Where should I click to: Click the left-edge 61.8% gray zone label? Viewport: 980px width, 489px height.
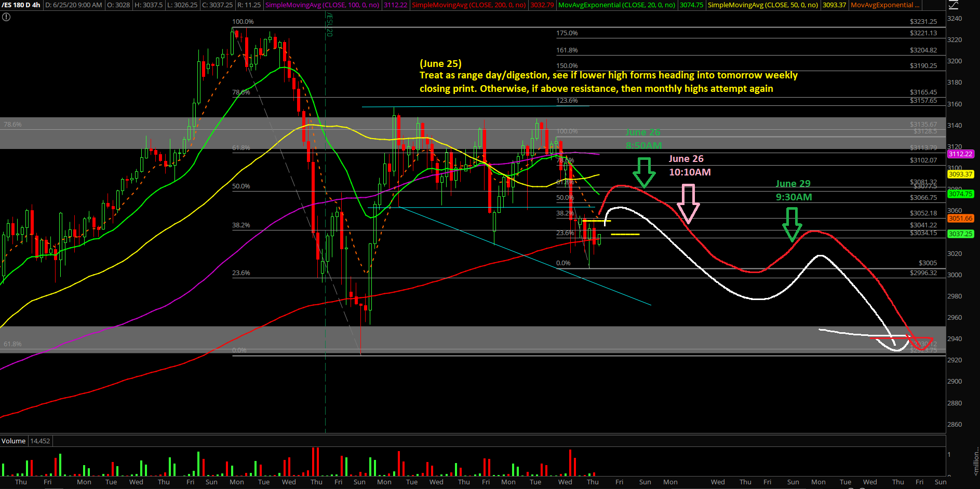coord(12,344)
